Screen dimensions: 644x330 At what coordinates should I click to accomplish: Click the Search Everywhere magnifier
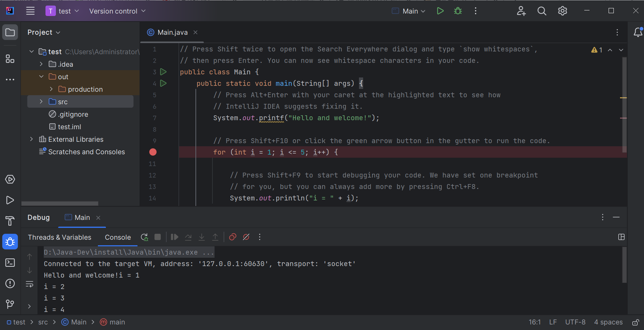(542, 11)
